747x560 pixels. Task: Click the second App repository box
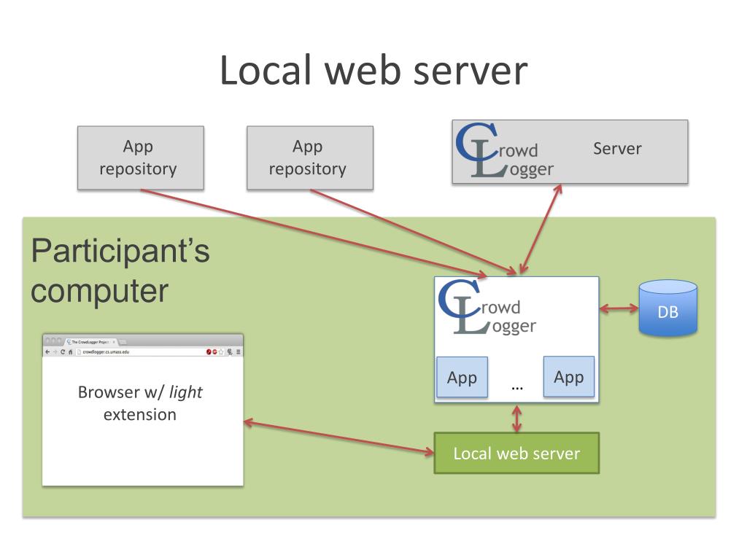[x=310, y=157]
